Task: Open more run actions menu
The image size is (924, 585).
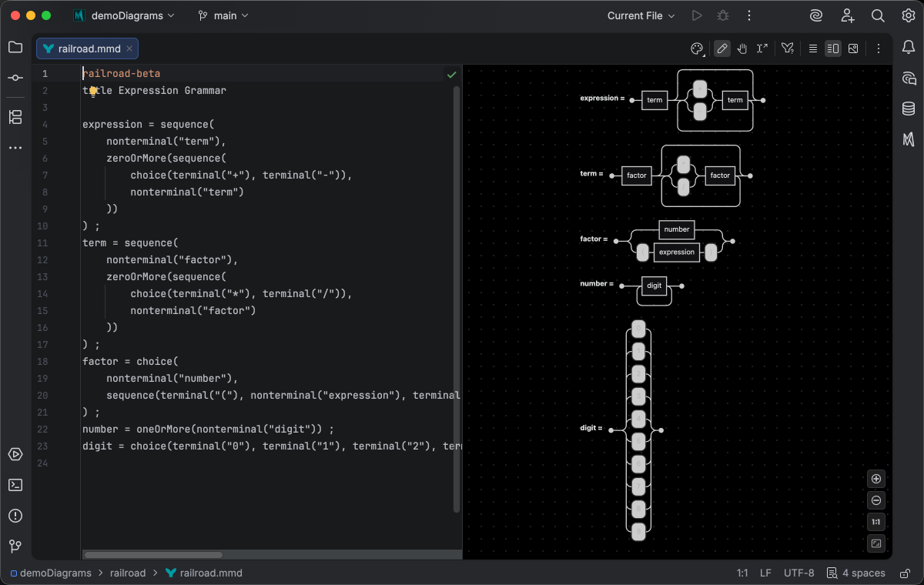Action: (x=748, y=15)
